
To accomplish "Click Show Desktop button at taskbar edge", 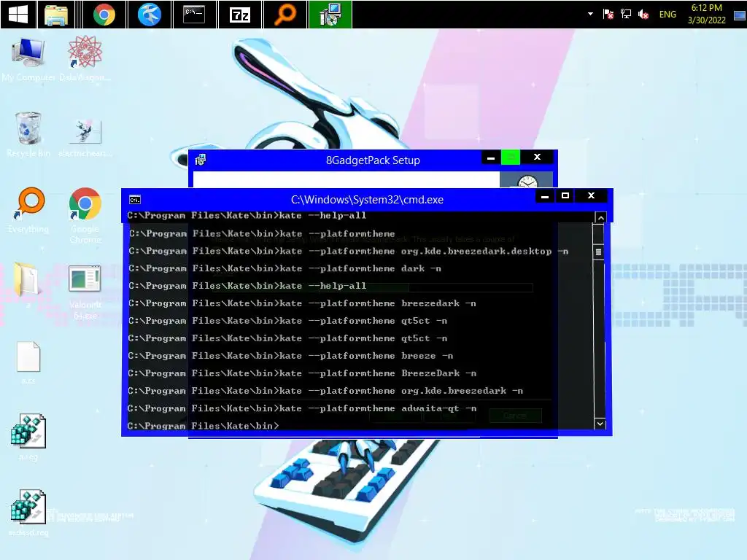I will 740,15.
